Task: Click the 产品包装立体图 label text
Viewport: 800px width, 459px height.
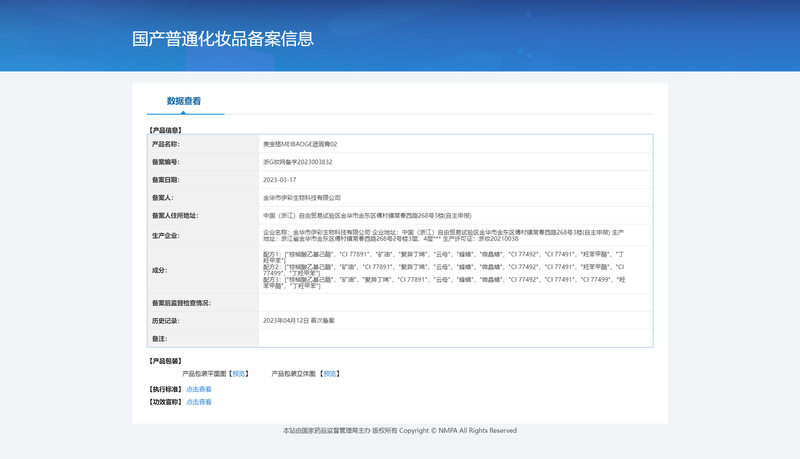Action: pyautogui.click(x=293, y=374)
